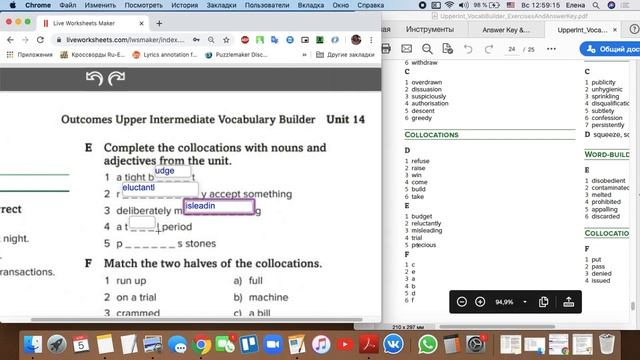The width and height of the screenshot is (640, 360).
Task: Click the Общий доступ share button
Action: (610, 49)
